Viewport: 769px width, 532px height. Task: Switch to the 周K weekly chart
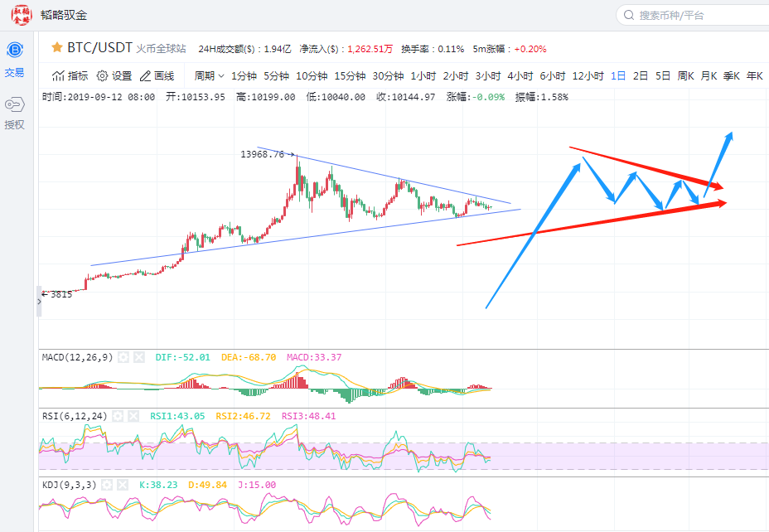click(685, 76)
